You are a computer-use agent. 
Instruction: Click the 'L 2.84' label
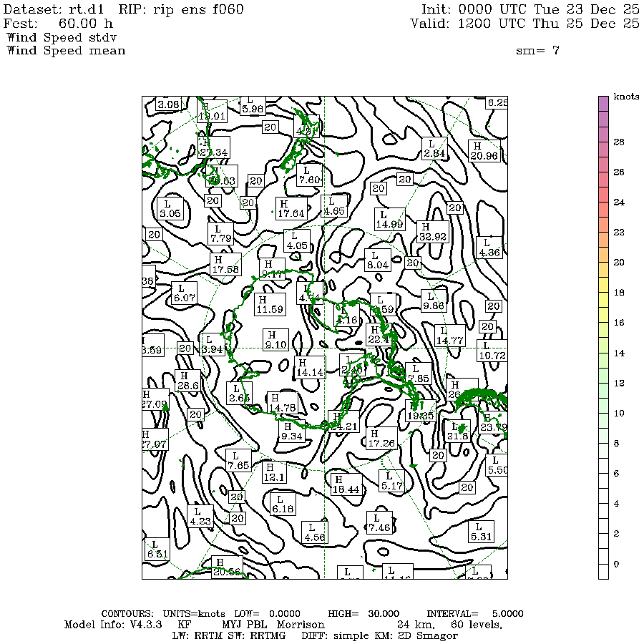click(434, 149)
